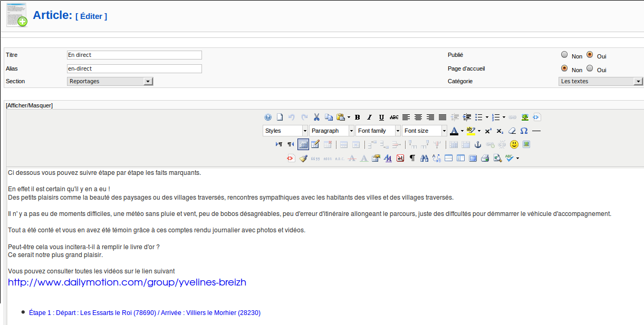644x325 pixels.
Task: Select Oui for Page d'accueil
Action: coord(590,68)
